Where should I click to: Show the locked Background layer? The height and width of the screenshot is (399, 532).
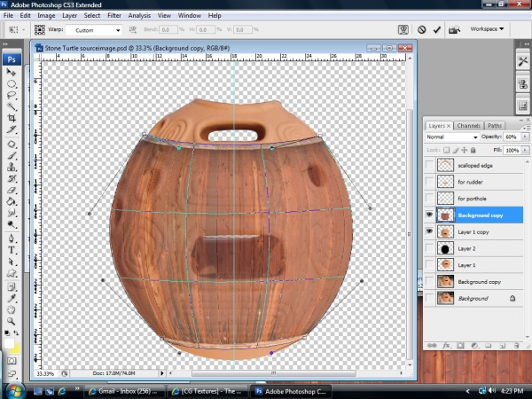tap(429, 298)
